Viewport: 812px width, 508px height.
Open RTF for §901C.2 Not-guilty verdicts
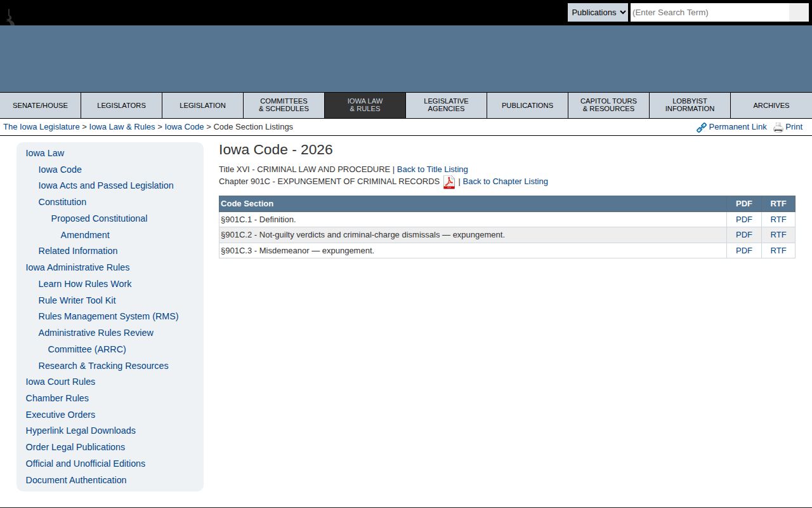pos(778,235)
